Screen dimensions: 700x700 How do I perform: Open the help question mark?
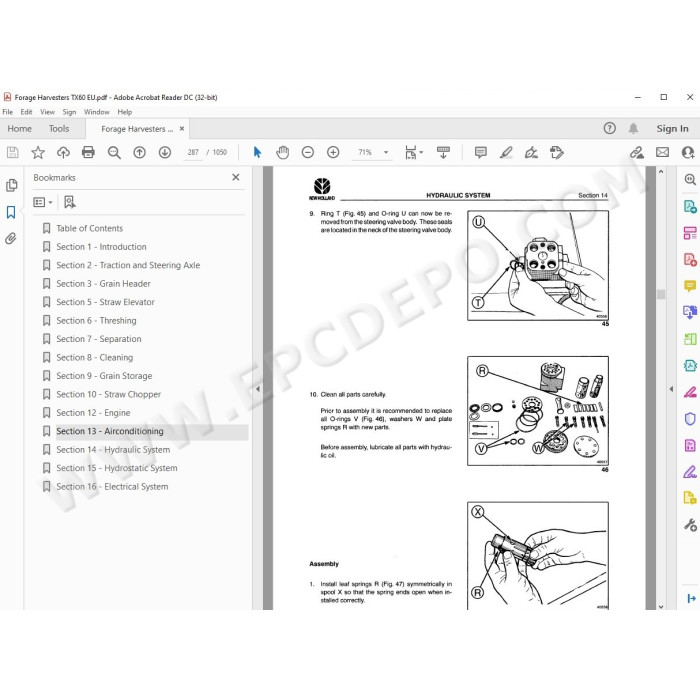tap(609, 129)
